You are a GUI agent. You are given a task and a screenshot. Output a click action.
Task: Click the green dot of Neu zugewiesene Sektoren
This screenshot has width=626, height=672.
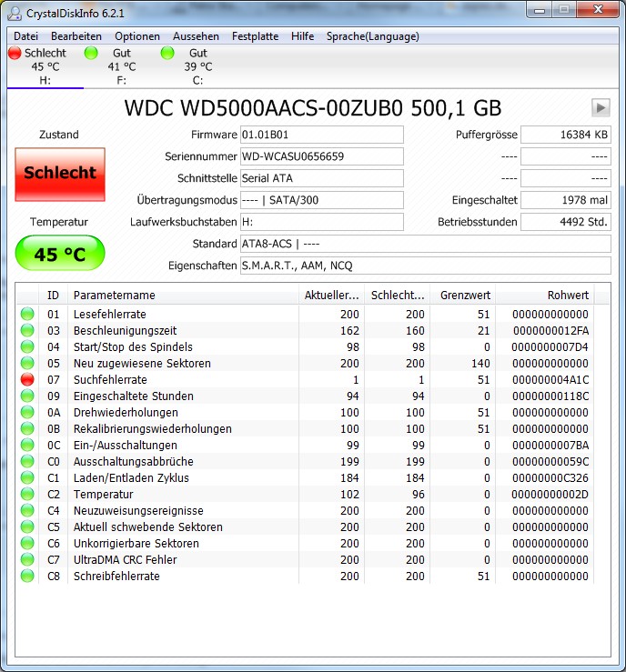[x=27, y=363]
